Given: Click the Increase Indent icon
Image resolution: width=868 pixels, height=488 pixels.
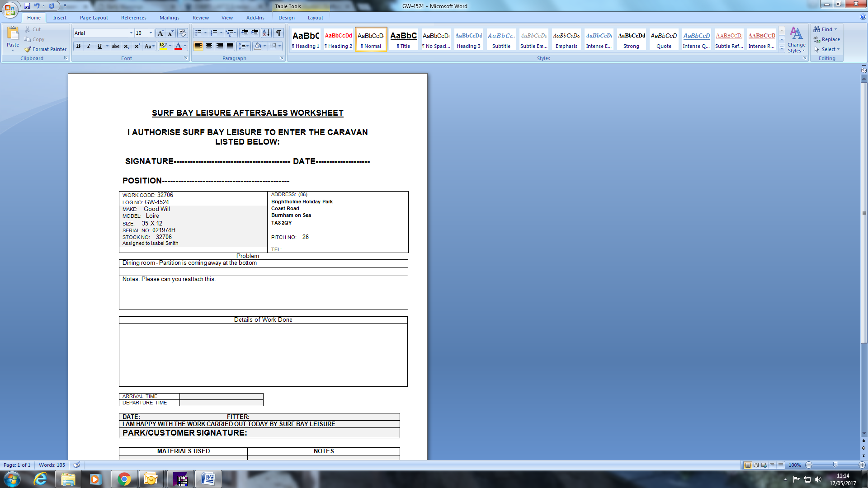Looking at the screenshot, I should click(255, 33).
